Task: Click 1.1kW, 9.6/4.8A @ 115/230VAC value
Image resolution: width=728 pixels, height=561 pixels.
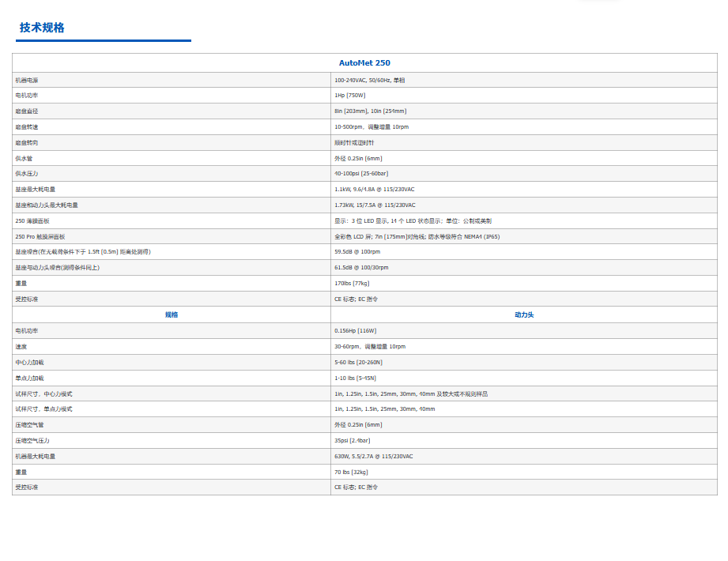Action: click(x=375, y=190)
